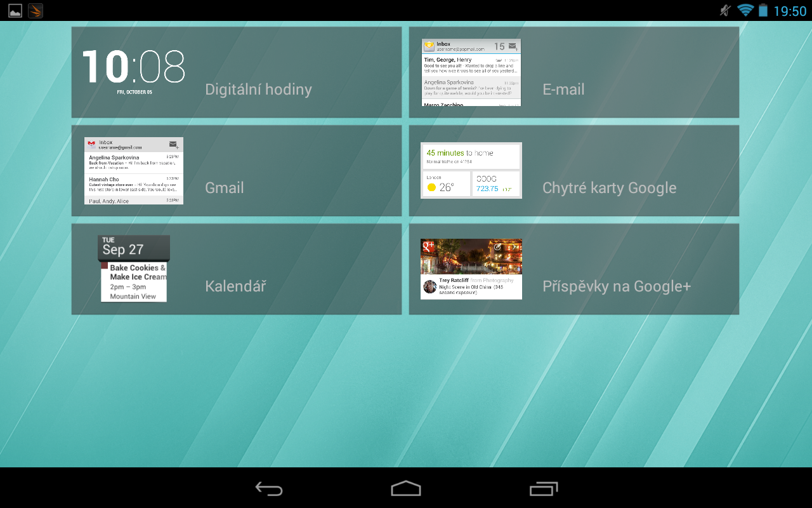Choose the Chytré karty Google label
The image size is (812, 508).
coord(610,188)
